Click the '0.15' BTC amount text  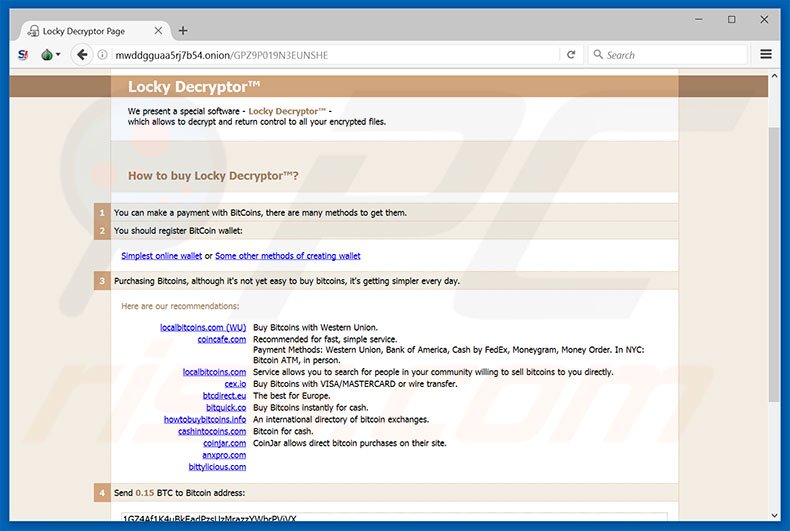pyautogui.click(x=145, y=493)
